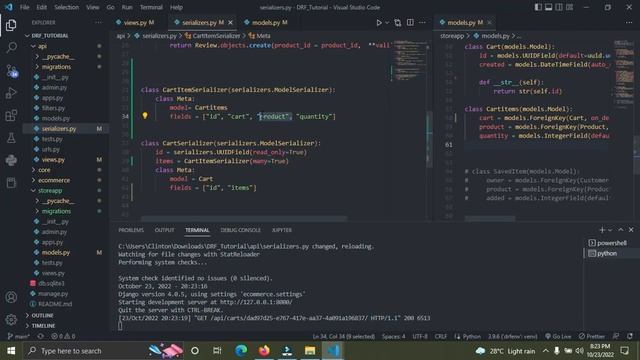Open terminal launch profile dropdown

pos(610,230)
